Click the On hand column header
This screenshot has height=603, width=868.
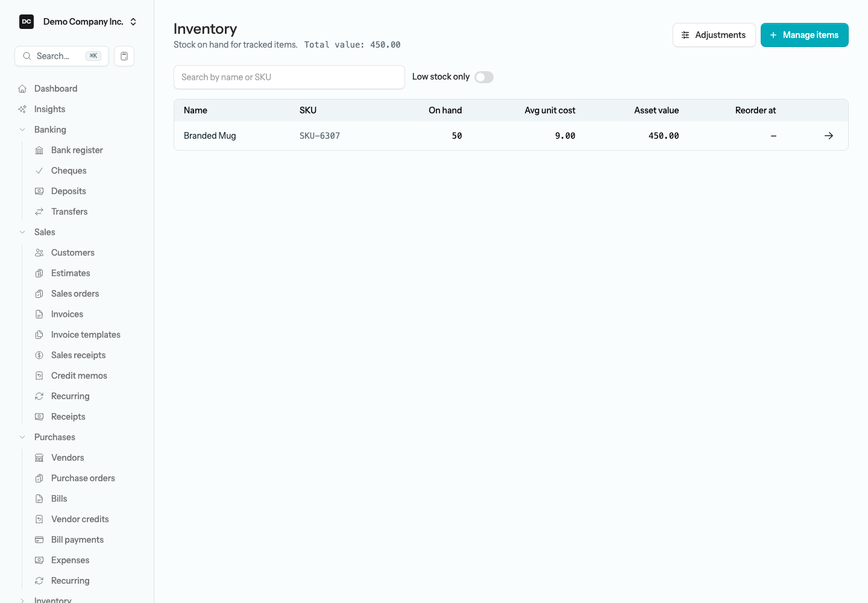pyautogui.click(x=445, y=110)
